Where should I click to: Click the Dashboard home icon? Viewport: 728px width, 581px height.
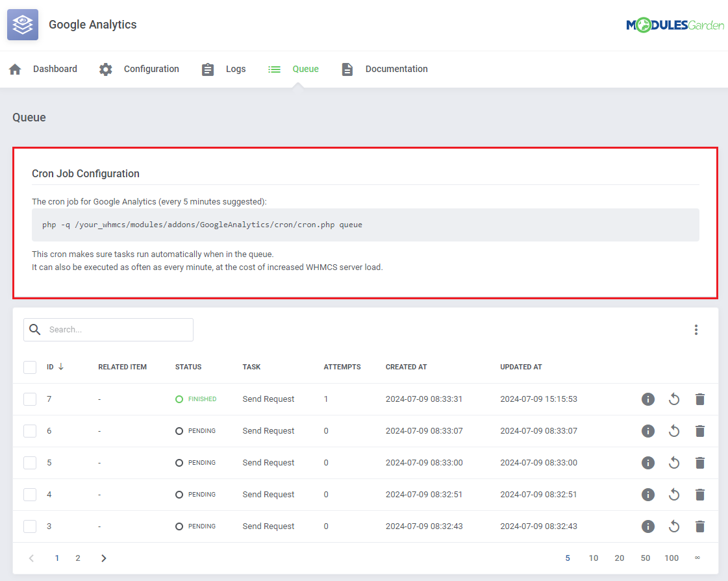(15, 69)
